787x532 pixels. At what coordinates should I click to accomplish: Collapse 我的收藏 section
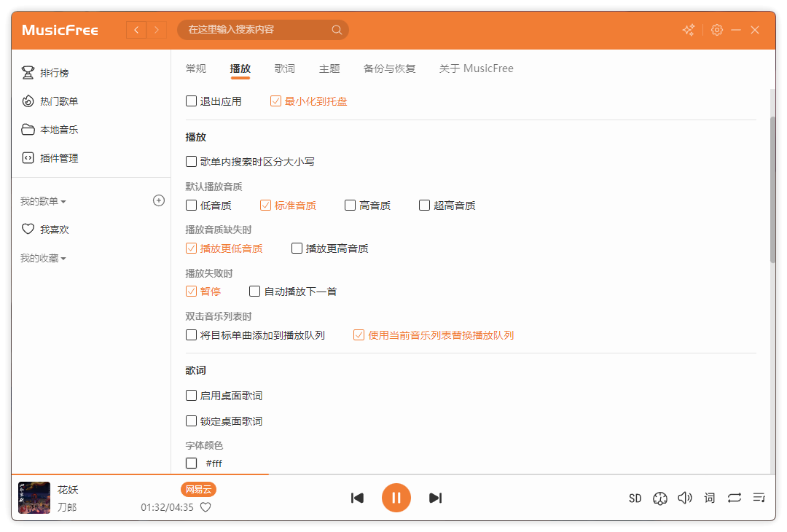click(43, 258)
